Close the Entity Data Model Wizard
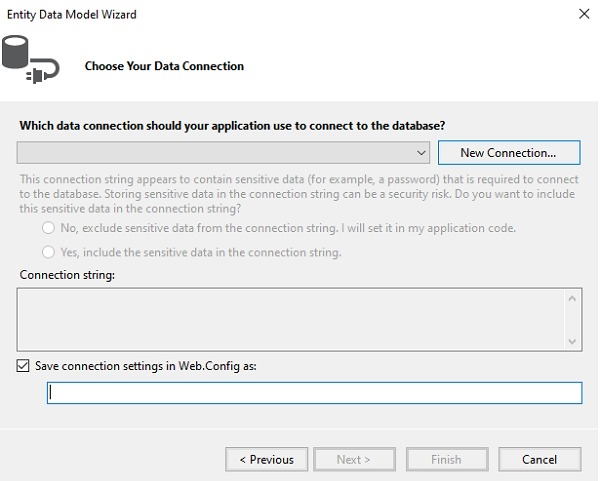Viewport: 600px width, 481px height. coord(584,15)
